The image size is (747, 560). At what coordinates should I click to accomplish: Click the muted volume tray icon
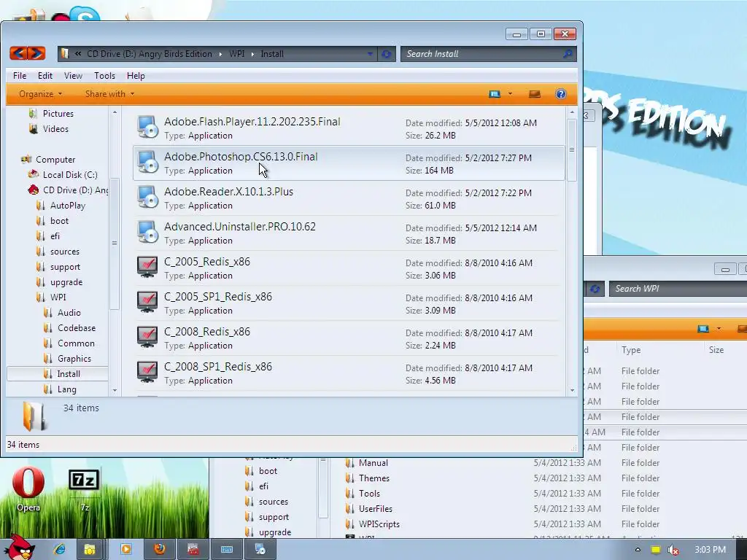673,550
